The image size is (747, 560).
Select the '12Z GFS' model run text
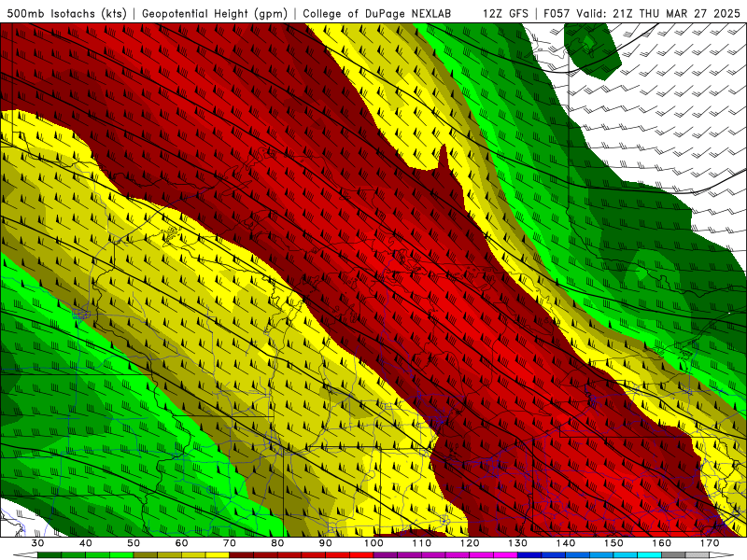point(505,13)
